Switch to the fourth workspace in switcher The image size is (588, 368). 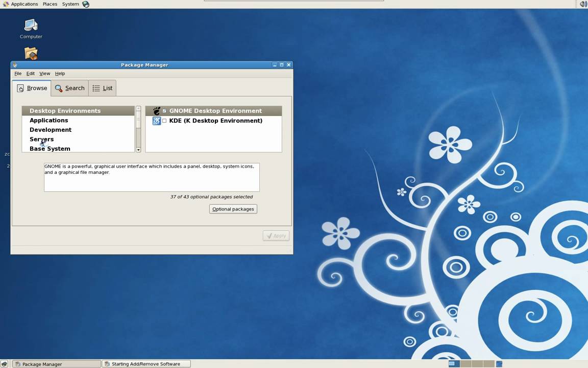[489, 363]
